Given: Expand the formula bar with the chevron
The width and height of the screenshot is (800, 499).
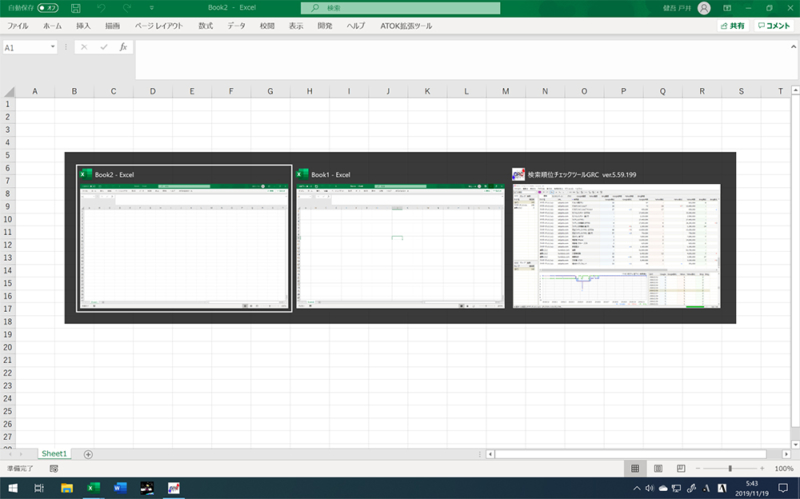Looking at the screenshot, I should [x=793, y=47].
